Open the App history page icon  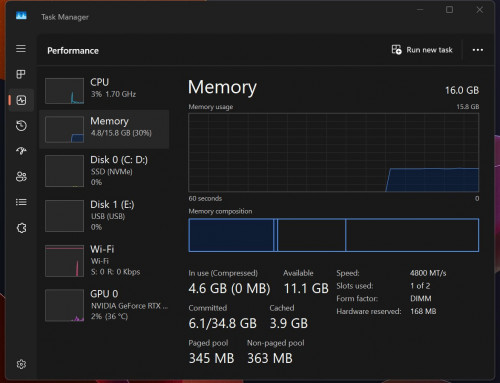coord(21,126)
